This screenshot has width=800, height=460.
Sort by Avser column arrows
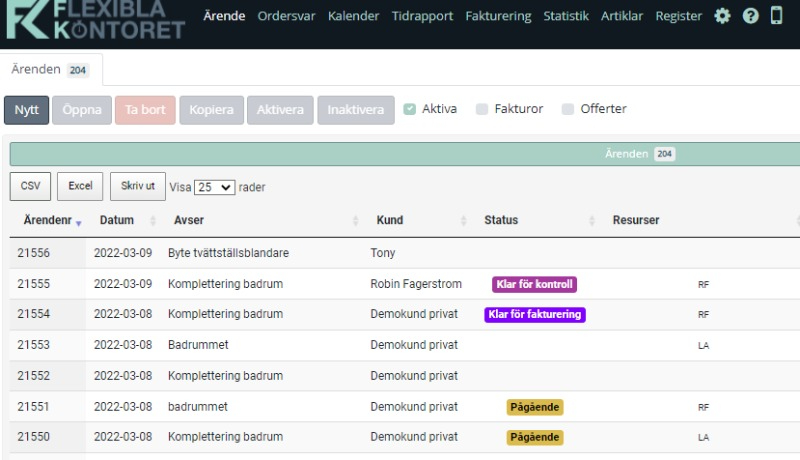coord(356,220)
